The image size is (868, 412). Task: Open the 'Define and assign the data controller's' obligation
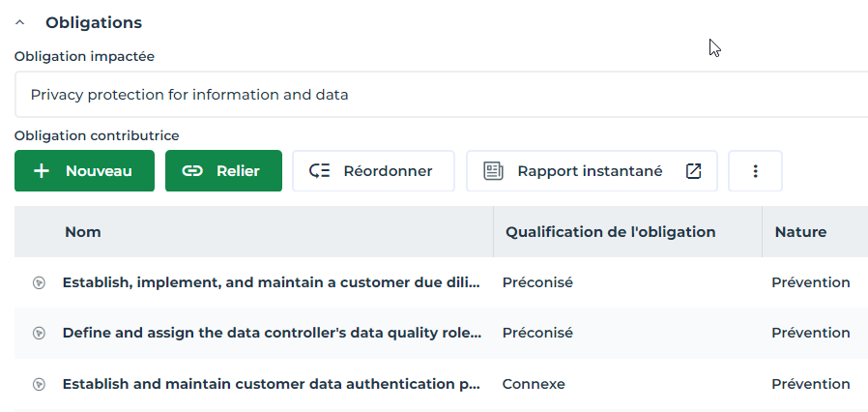pyautogui.click(x=272, y=333)
